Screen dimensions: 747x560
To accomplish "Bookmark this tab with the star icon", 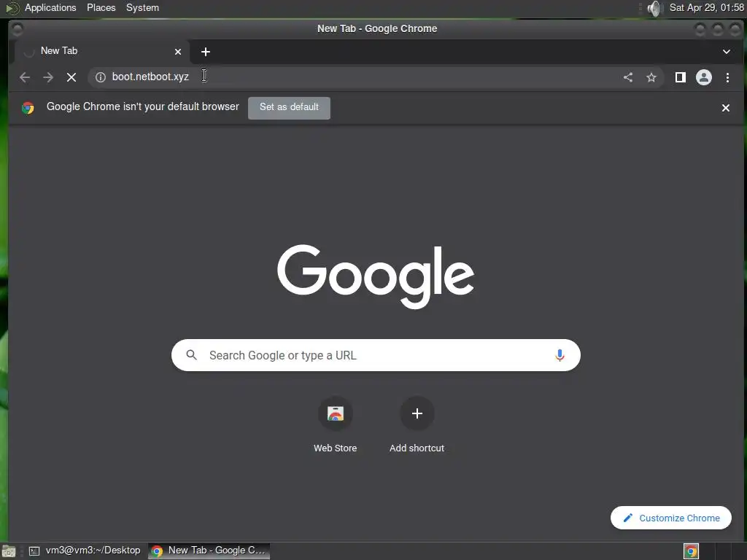I will (x=651, y=77).
